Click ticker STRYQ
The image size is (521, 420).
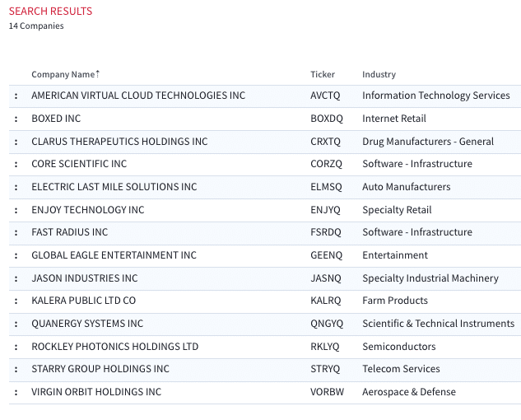[x=325, y=369]
